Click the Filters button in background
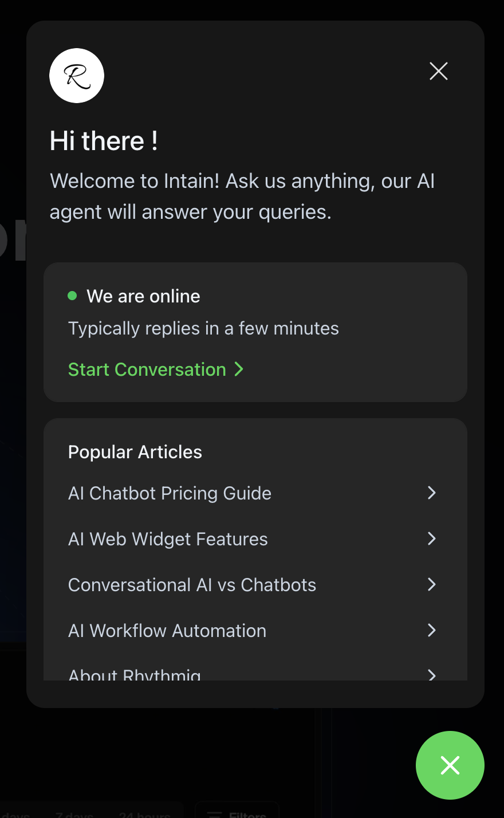 point(237,813)
